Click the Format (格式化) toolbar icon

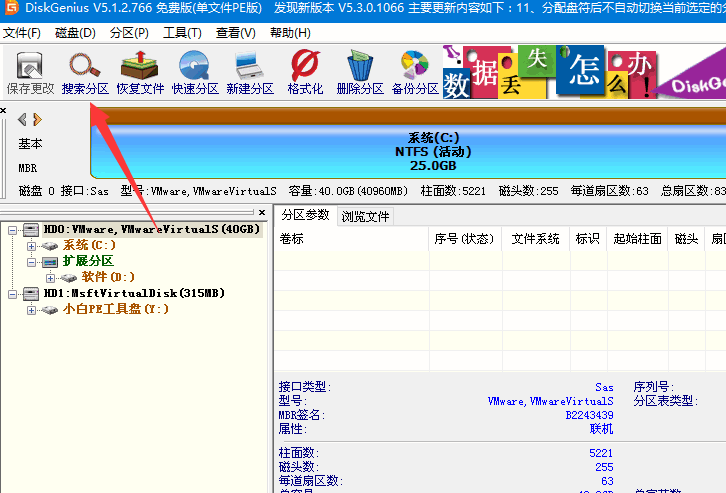305,73
